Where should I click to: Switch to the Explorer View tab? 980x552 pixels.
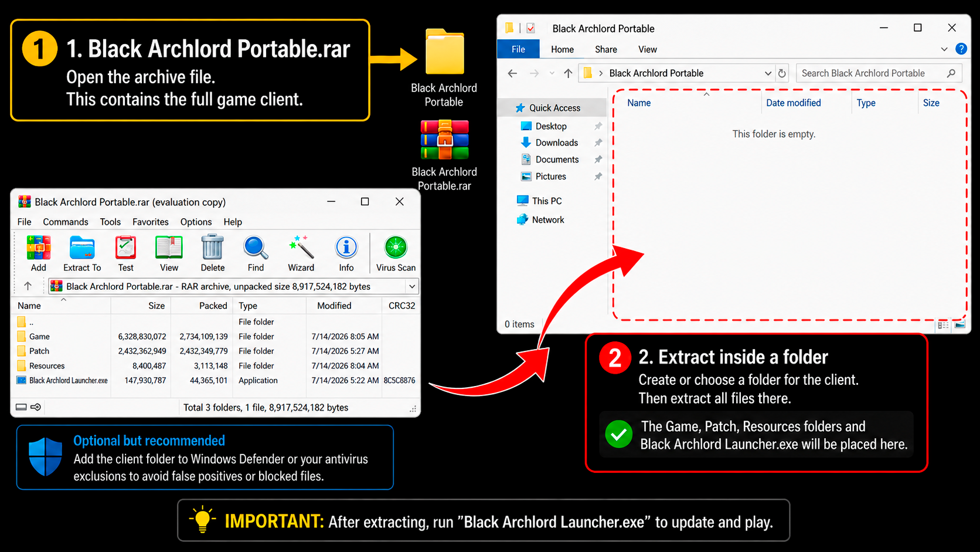click(x=648, y=49)
